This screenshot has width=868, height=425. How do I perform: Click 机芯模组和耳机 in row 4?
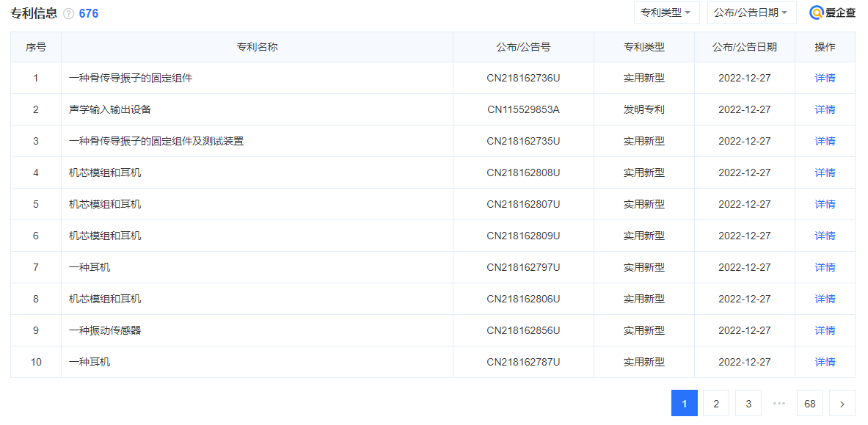(105, 173)
